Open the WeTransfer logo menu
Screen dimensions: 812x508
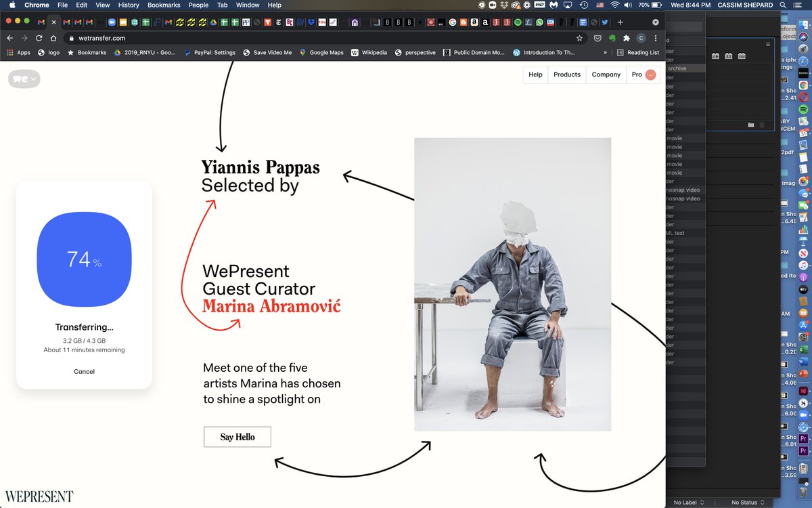(24, 79)
